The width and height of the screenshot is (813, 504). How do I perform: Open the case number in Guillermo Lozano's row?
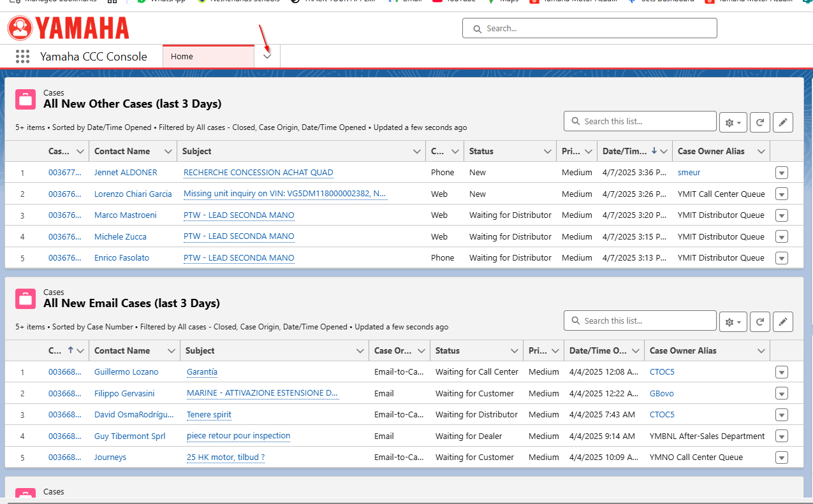tap(65, 371)
